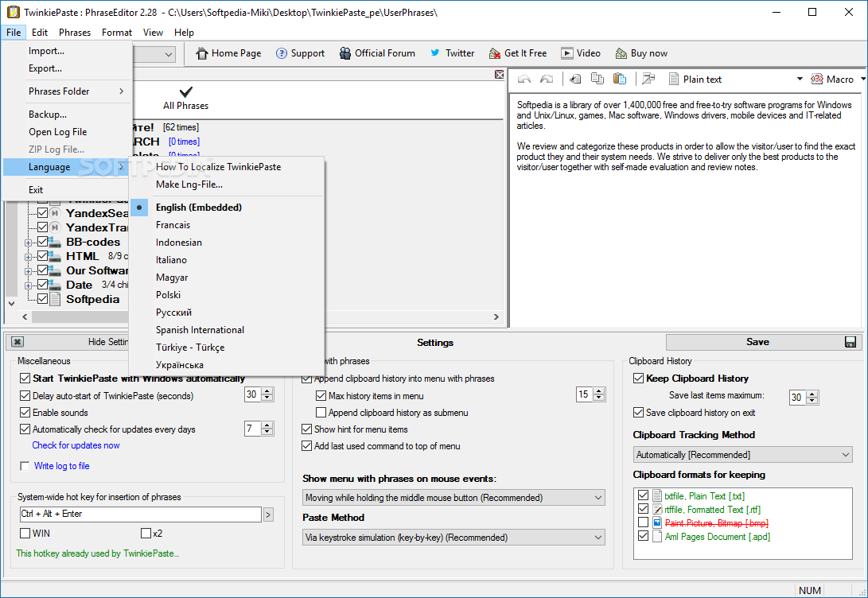Open the toolbar combo box dropdown
Image resolution: width=868 pixels, height=598 pixels.
pyautogui.click(x=169, y=54)
